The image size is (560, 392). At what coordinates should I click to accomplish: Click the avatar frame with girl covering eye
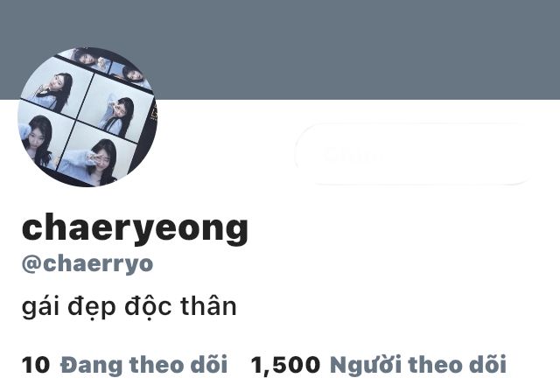point(116,110)
